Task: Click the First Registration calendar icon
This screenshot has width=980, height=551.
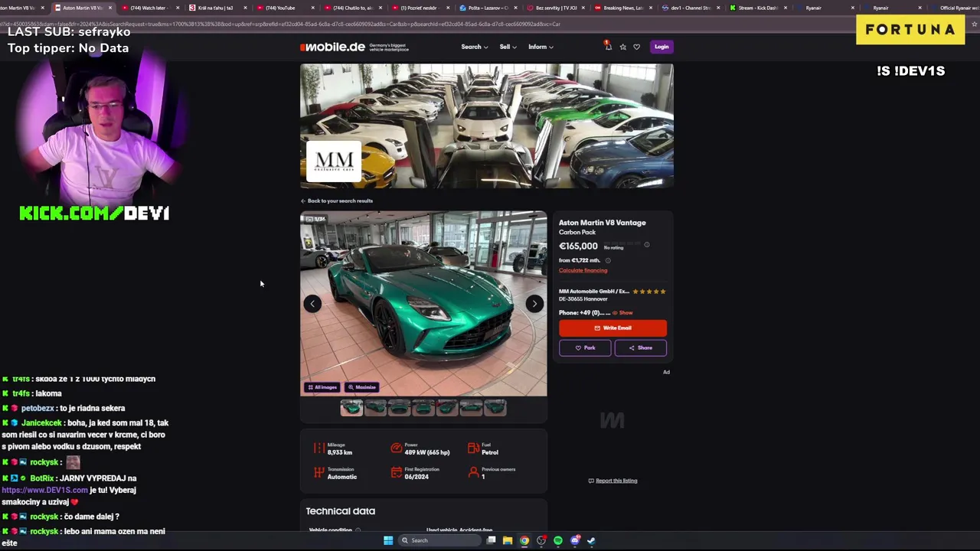Action: click(x=396, y=473)
